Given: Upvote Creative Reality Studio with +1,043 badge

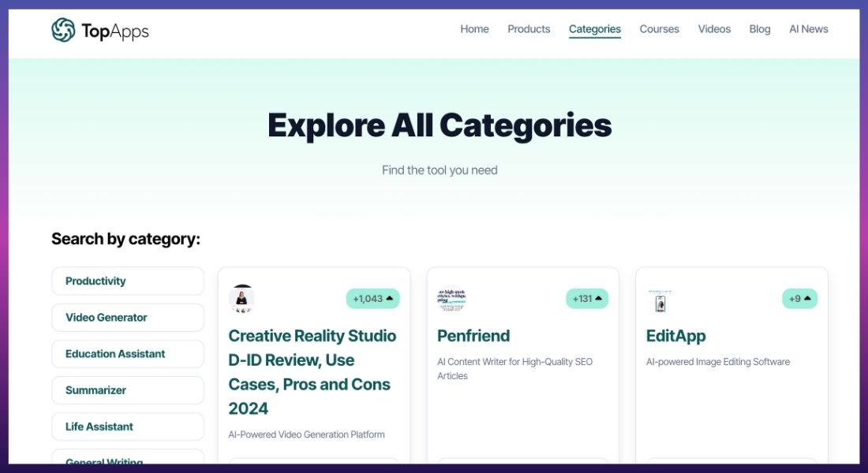Looking at the screenshot, I should click(x=372, y=299).
